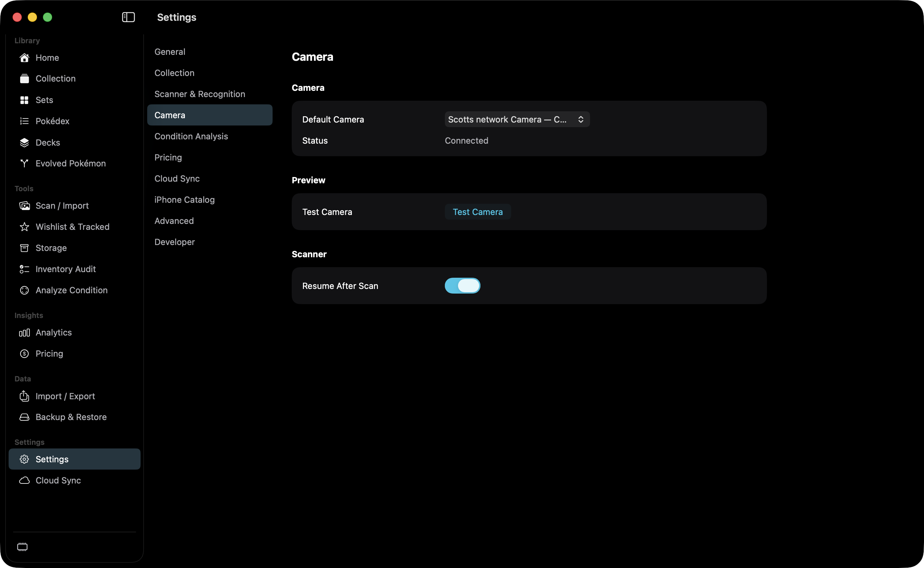924x568 pixels.
Task: Click the Analyze Condition circle icon
Action: [x=24, y=290]
